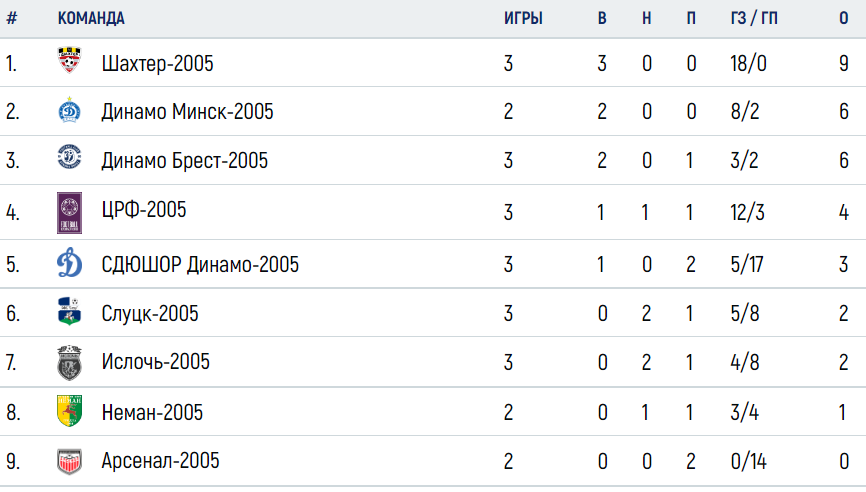Open the Шахтер-2005 team name link

[x=157, y=64]
